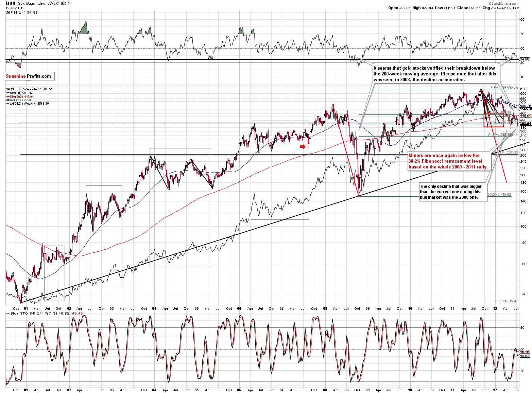Image resolution: width=532 pixels, height=393 pixels.
Task: Click the 445.94 red price tag on right axis
Action: tap(525, 115)
